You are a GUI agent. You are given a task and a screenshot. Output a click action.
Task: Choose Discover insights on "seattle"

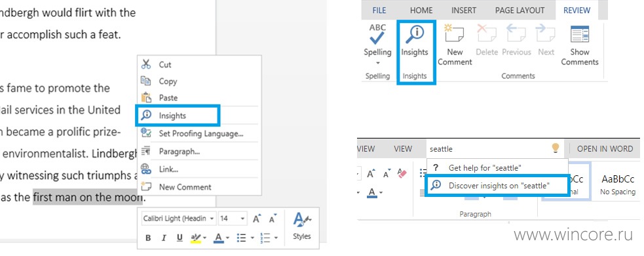tap(497, 186)
